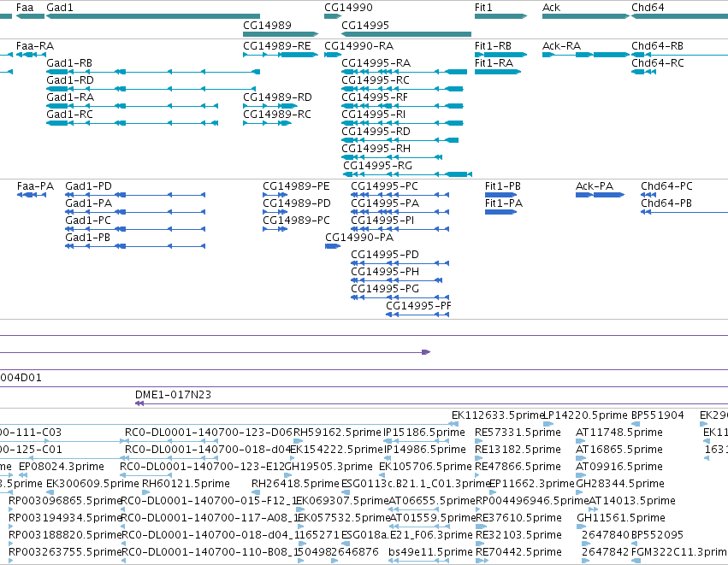Click transcript CG14989-RC
Image resolution: width=728 pixels, height=565 pixels.
(x=268, y=123)
